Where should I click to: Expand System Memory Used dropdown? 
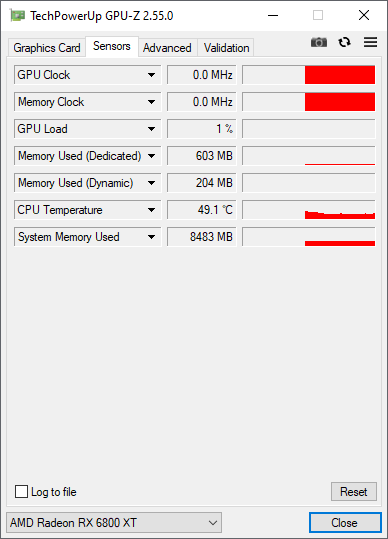click(x=151, y=237)
